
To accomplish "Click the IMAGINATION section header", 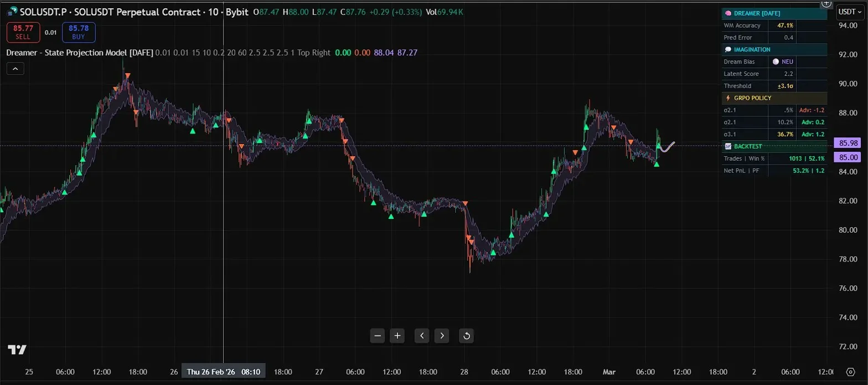I will pos(774,49).
